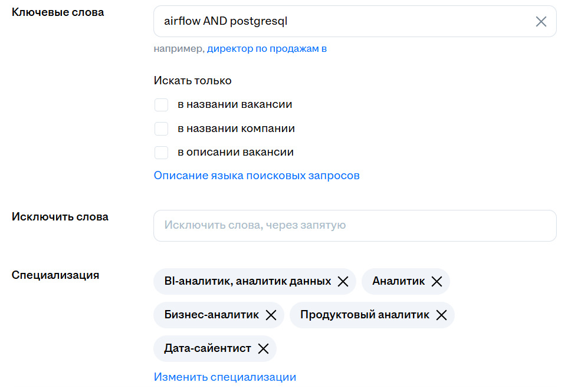Click the в названии вакансии label text
571x392 pixels.
235,105
